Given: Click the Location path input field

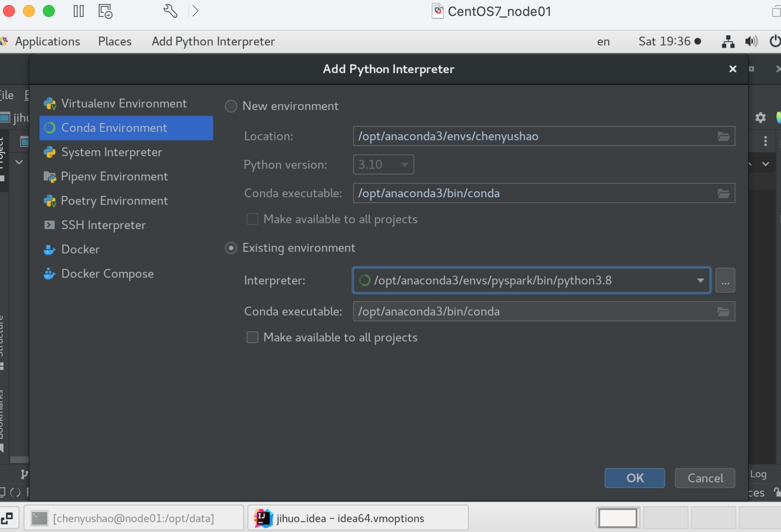Looking at the screenshot, I should tap(544, 136).
